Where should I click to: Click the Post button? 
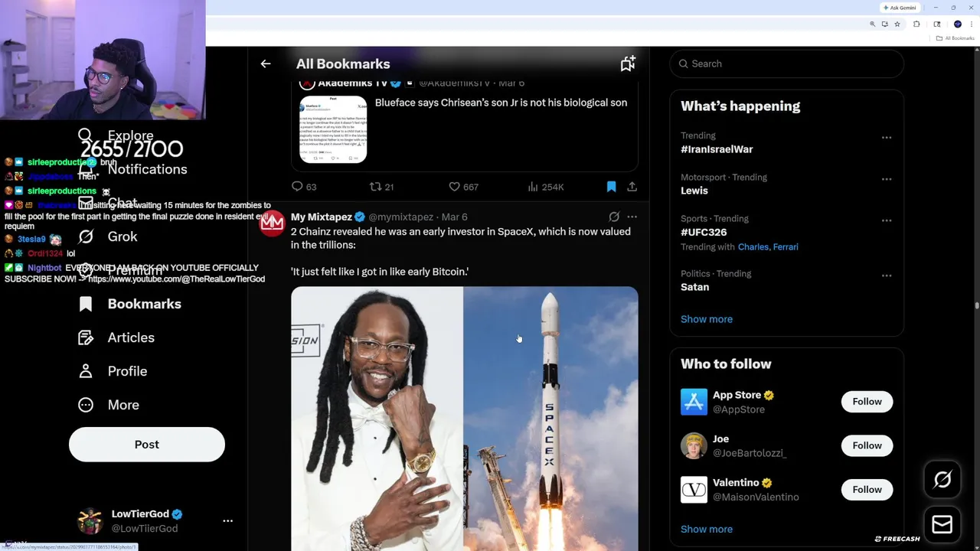(x=147, y=445)
